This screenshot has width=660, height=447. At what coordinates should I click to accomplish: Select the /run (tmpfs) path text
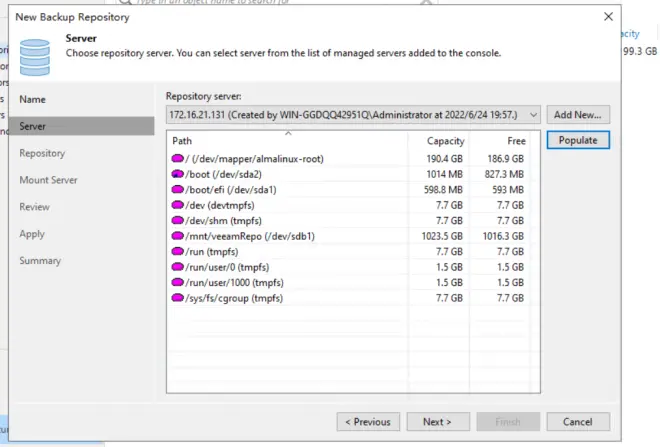[212, 252]
